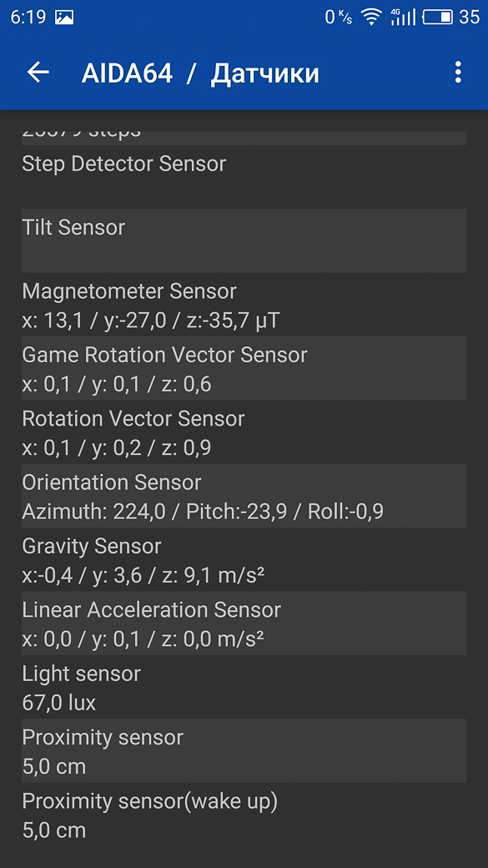Tap the battery indicator icon
This screenshot has width=488, height=868.
coord(438,18)
